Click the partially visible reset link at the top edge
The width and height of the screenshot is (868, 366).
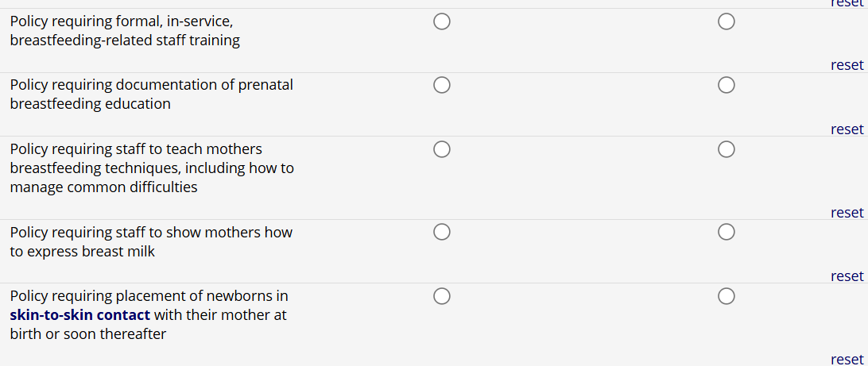click(847, 3)
